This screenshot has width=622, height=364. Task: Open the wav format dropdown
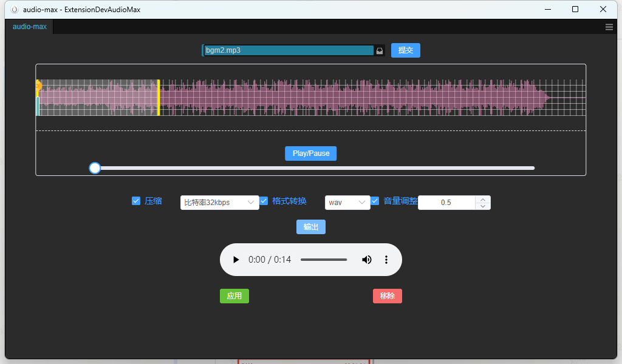point(347,203)
